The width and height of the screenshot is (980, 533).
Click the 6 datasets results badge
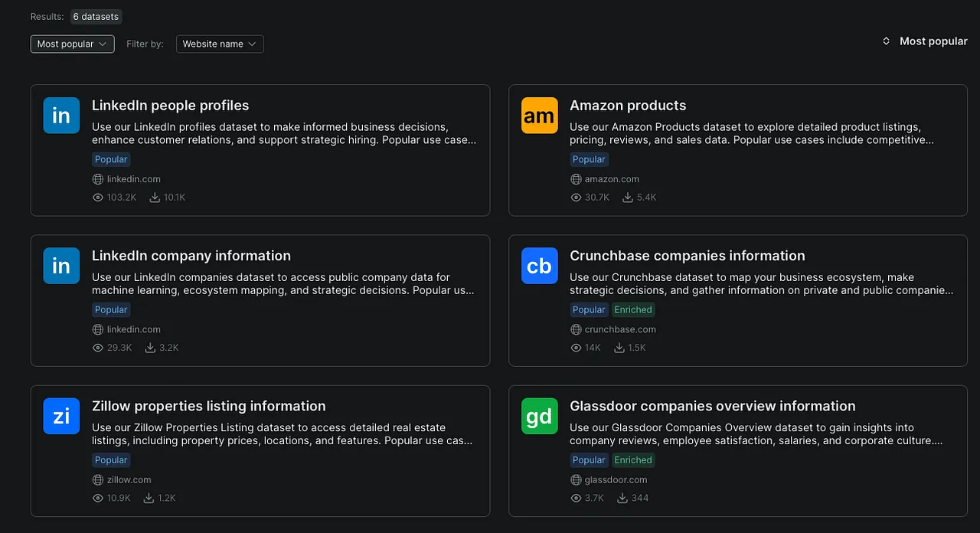click(x=96, y=16)
